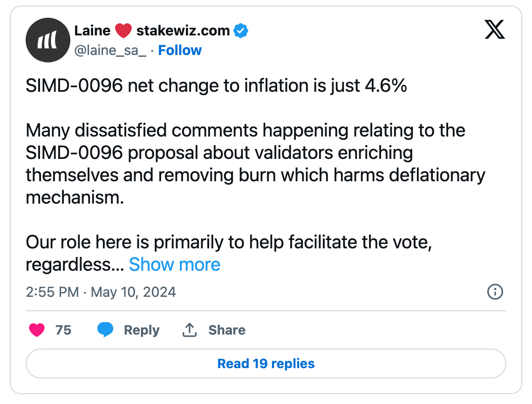Follow the Laine account
Image resolution: width=532 pixels, height=404 pixels.
(x=180, y=50)
